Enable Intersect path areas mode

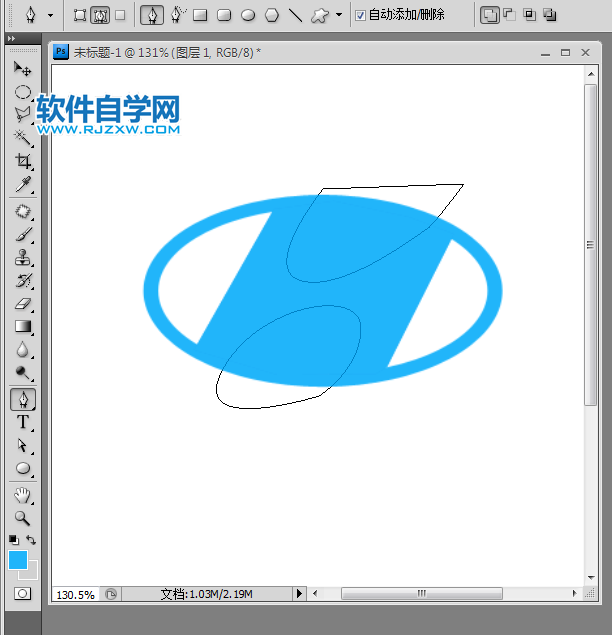click(529, 15)
